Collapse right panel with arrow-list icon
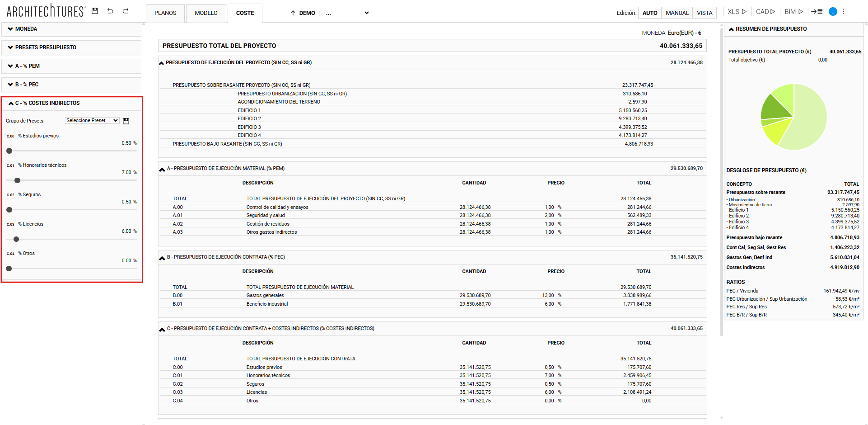The height and width of the screenshot is (425, 868). [817, 12]
